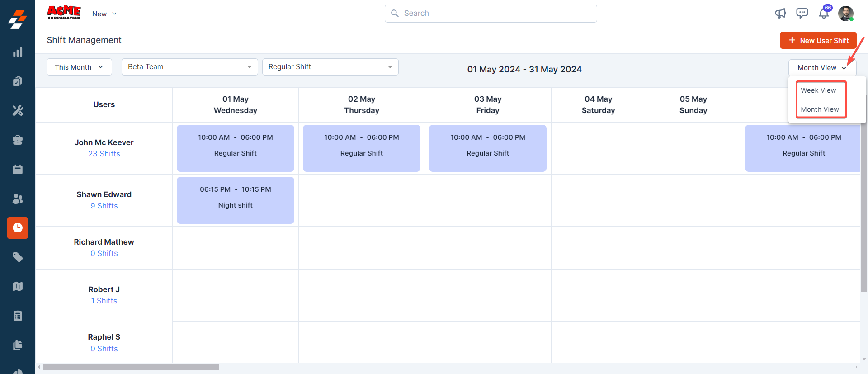
Task: Open the megaphone announcements icon
Action: (780, 14)
